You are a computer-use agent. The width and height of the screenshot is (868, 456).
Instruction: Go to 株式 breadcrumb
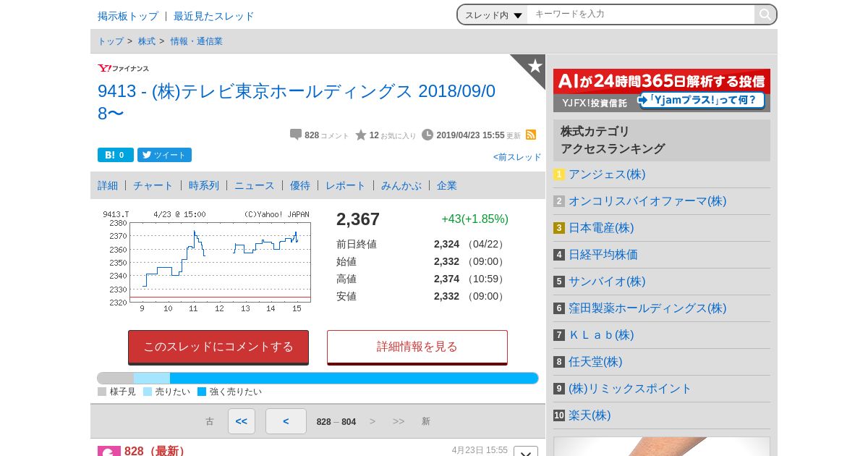pyautogui.click(x=147, y=41)
